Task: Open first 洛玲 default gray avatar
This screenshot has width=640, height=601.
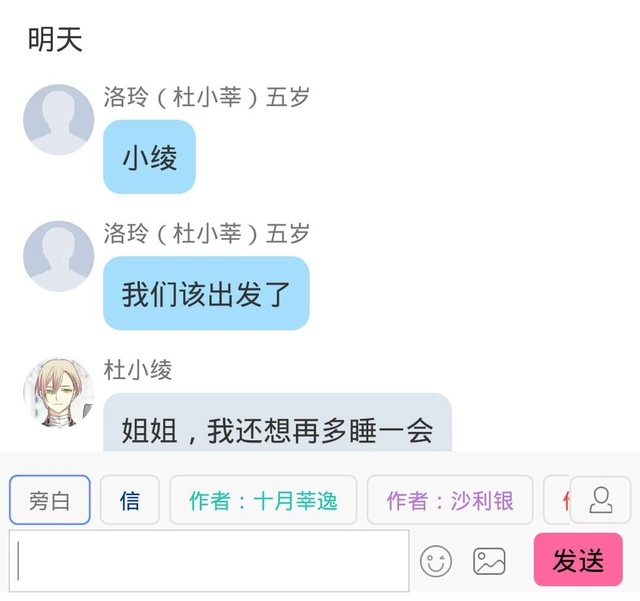Action: [x=58, y=120]
